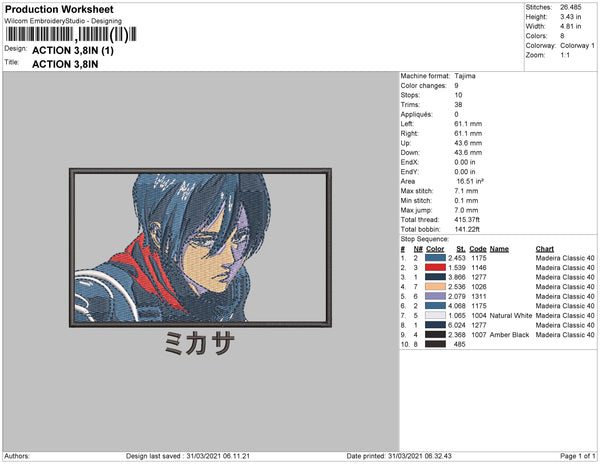The width and height of the screenshot is (600, 464).
Task: Click the 'Authors:' footer label
Action: pos(17,456)
